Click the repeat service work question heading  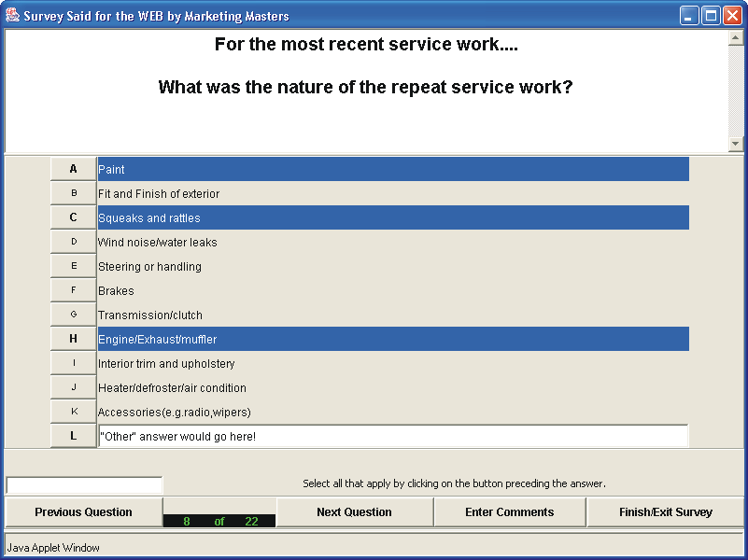[365, 87]
